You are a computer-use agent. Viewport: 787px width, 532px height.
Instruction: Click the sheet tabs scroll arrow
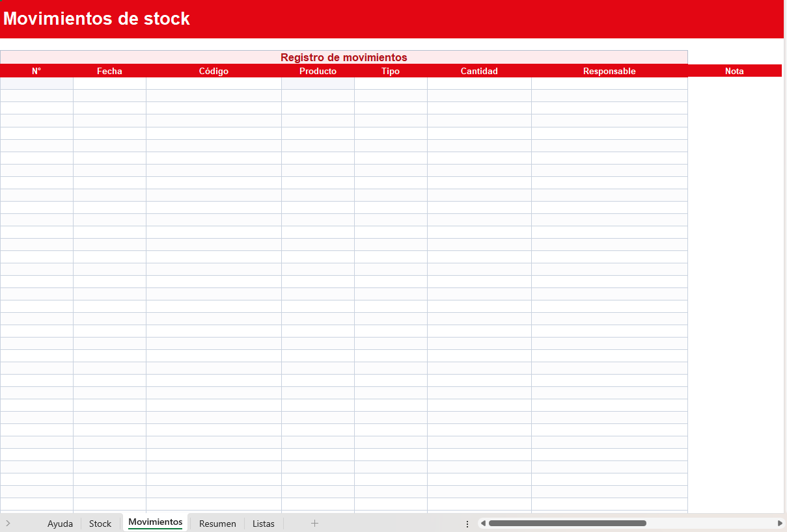pyautogui.click(x=8, y=523)
